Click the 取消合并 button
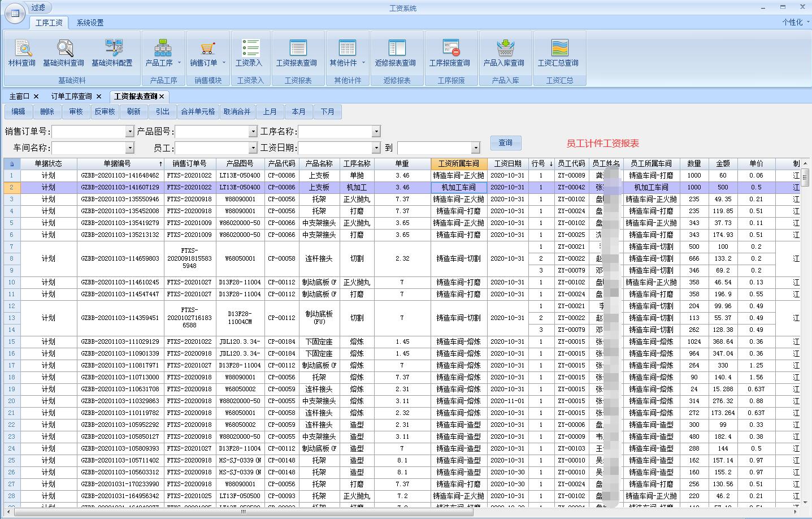 [x=237, y=112]
